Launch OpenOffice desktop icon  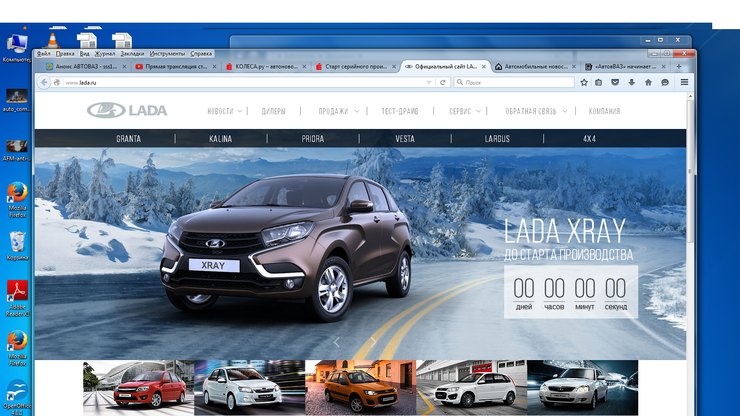coord(17,397)
